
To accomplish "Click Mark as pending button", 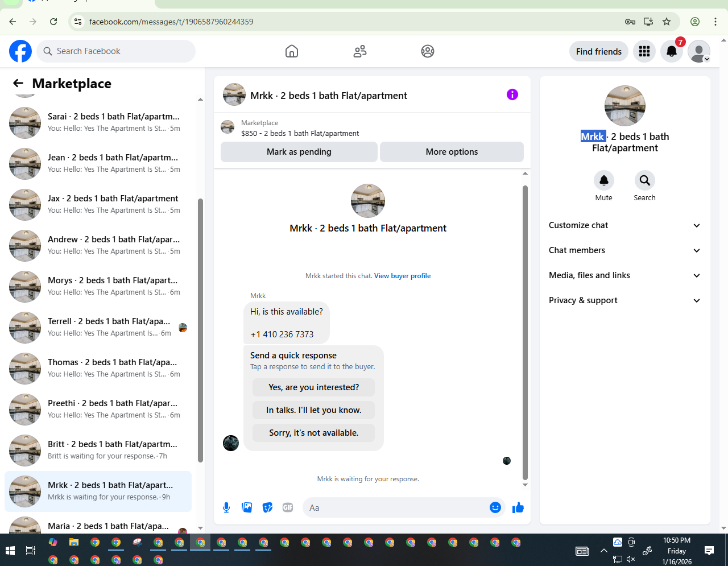I will click(299, 152).
